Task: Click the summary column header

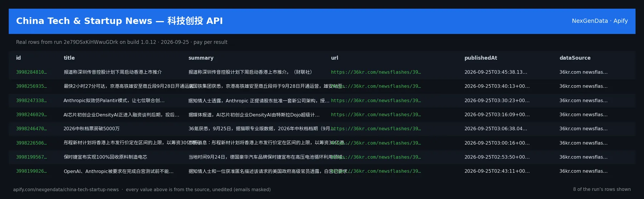Action: pos(201,58)
